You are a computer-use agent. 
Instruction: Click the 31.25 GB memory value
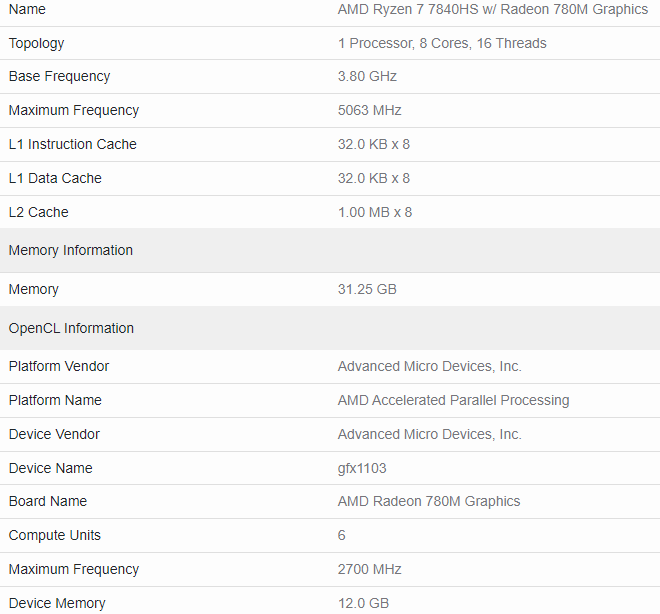coord(367,290)
